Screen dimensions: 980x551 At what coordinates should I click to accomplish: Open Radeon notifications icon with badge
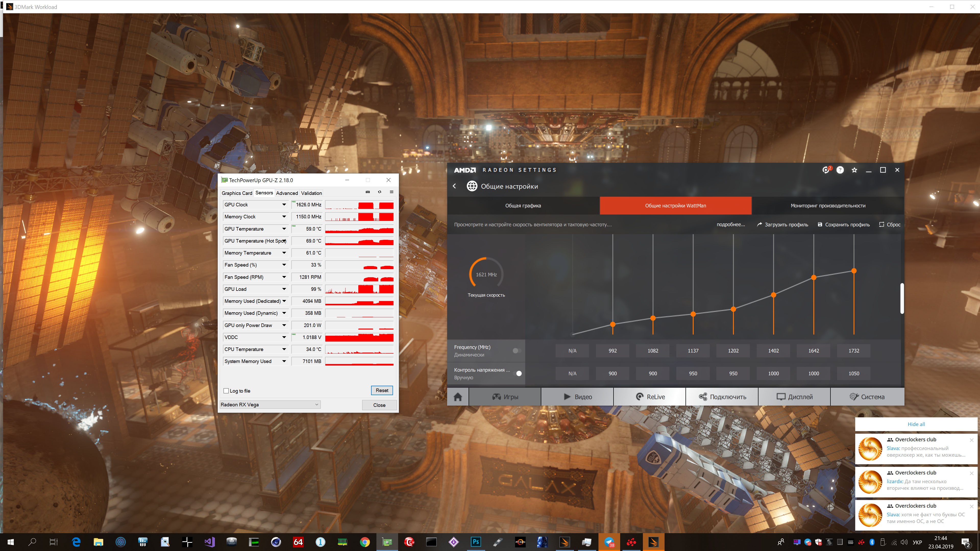(826, 170)
